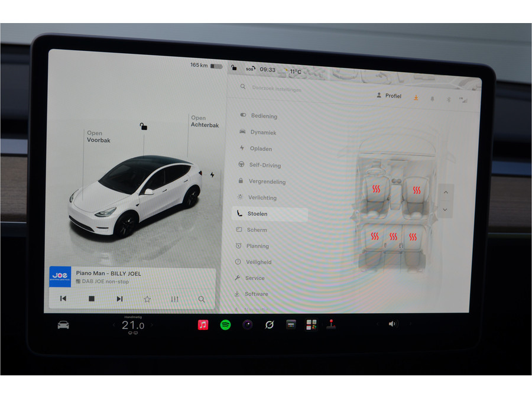
Task: Tap the JOE station thumbnail
Action: (x=60, y=277)
